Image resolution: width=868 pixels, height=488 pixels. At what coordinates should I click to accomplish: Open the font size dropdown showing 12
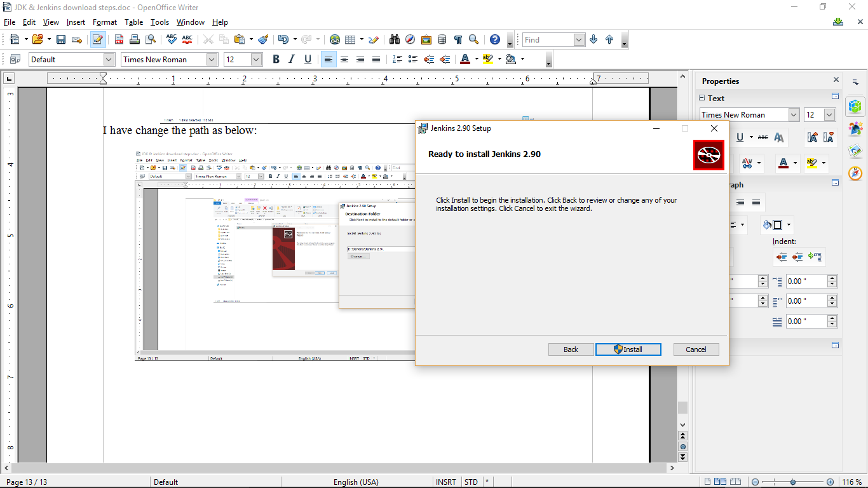click(254, 59)
